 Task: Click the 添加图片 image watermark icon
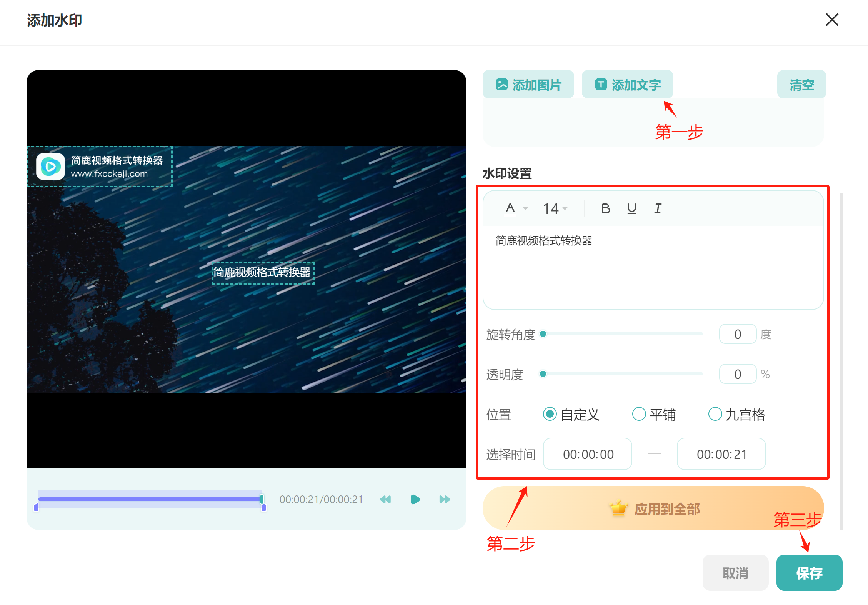coord(502,84)
